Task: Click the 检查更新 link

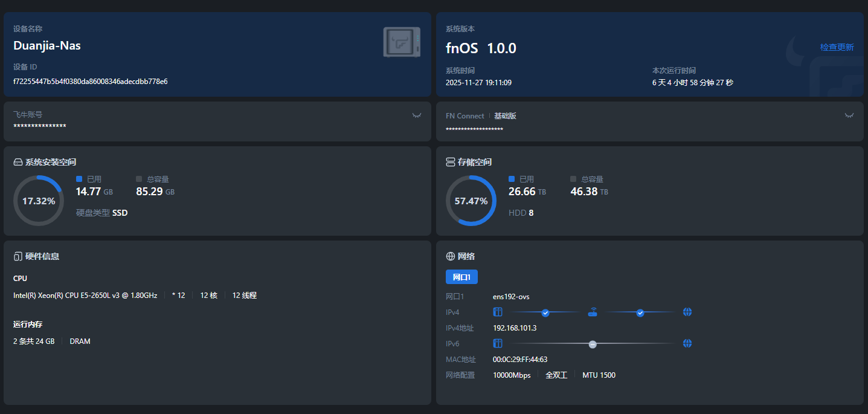Action: pos(837,47)
